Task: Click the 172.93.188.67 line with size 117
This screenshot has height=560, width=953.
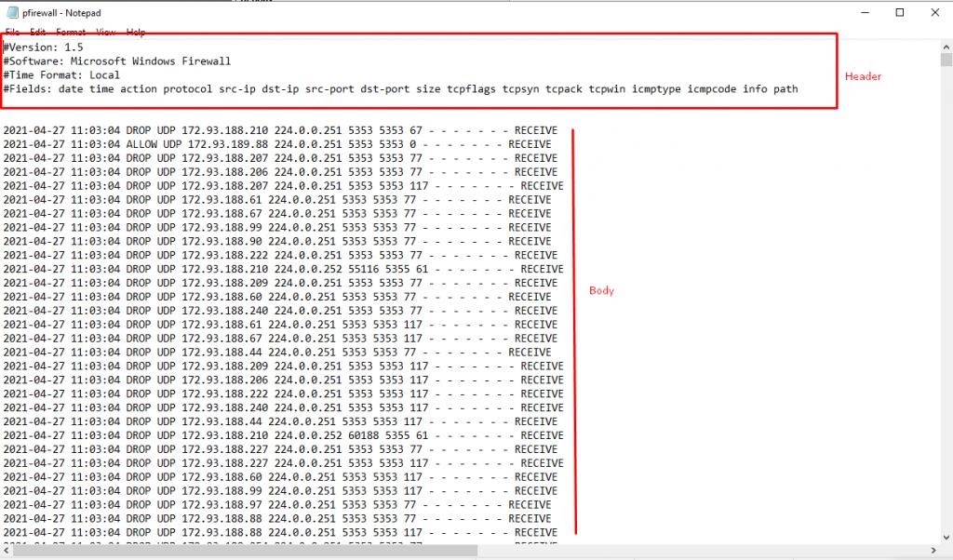Action: tap(280, 339)
